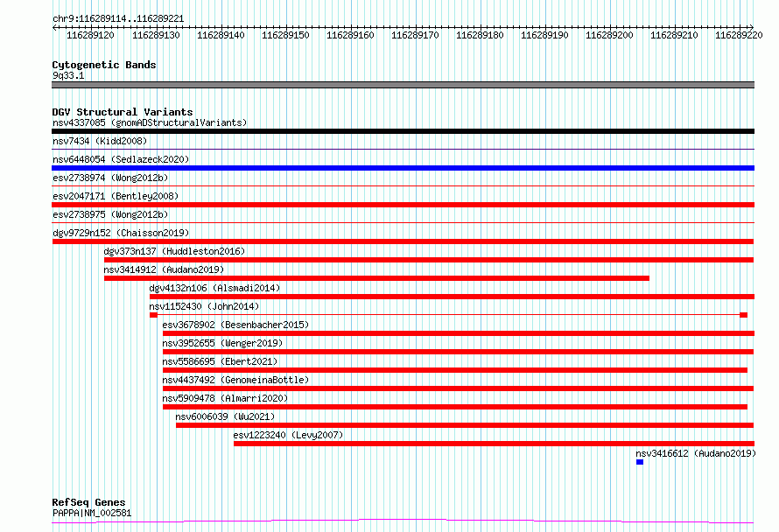Open dgv373n137 (Huddleston2016) label
This screenshot has width=779, height=532.
tap(174, 251)
